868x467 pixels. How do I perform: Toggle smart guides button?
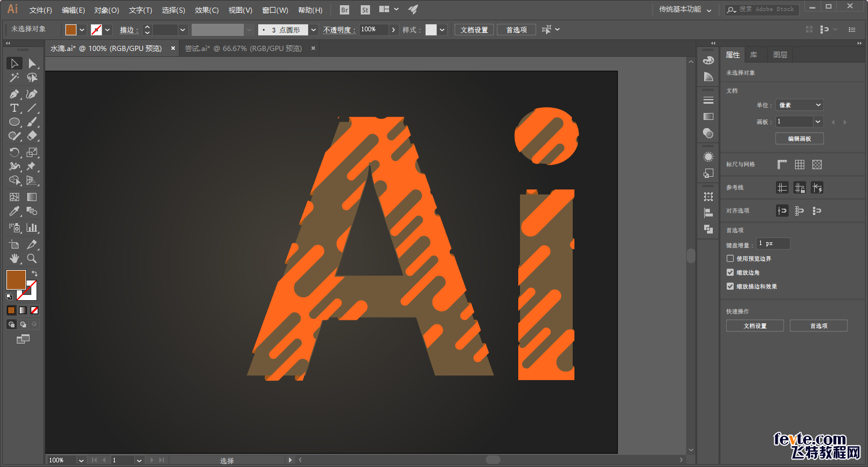(x=817, y=188)
